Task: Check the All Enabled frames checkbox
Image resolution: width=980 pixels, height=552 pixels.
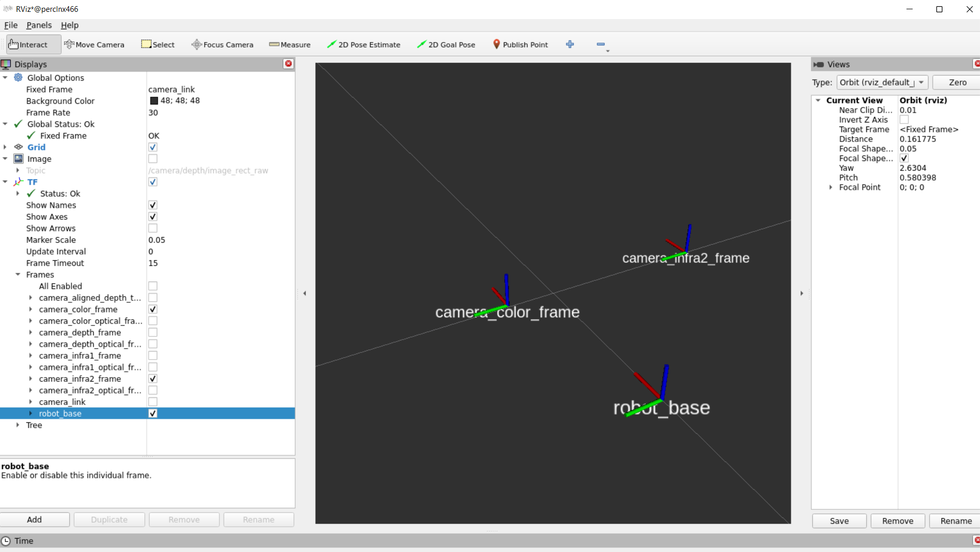Action: click(x=153, y=286)
